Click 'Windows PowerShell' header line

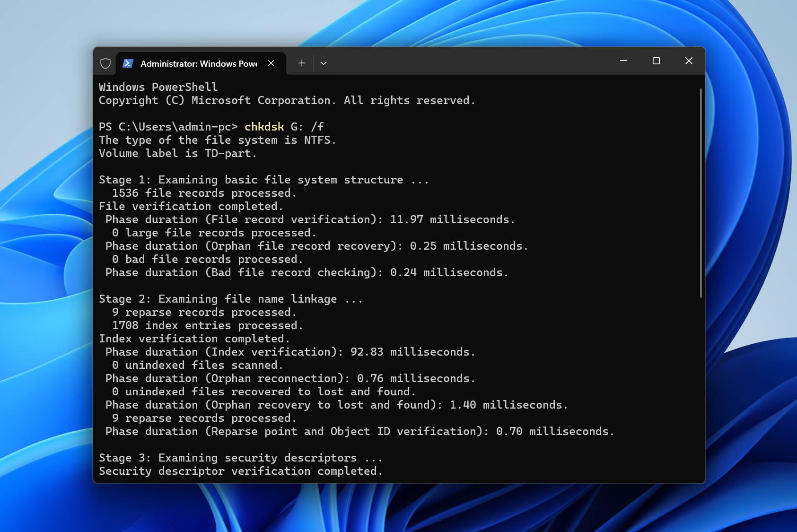pyautogui.click(x=158, y=87)
